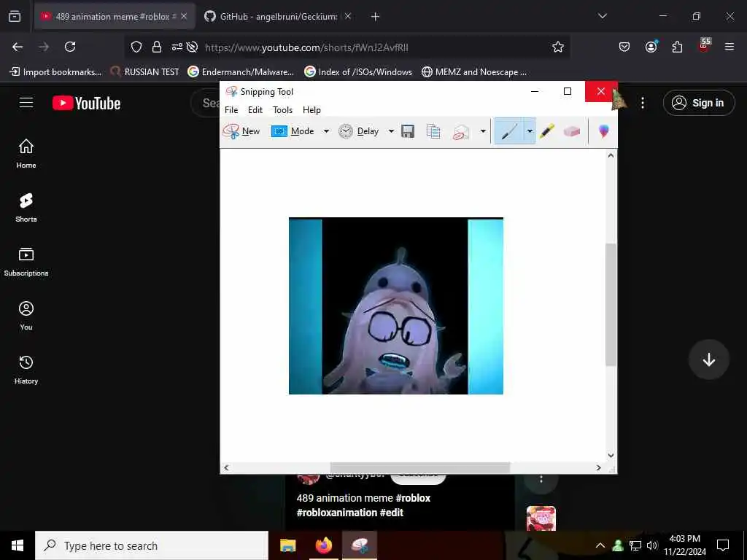Open the Edit menu in Snipping Tool

(x=255, y=110)
